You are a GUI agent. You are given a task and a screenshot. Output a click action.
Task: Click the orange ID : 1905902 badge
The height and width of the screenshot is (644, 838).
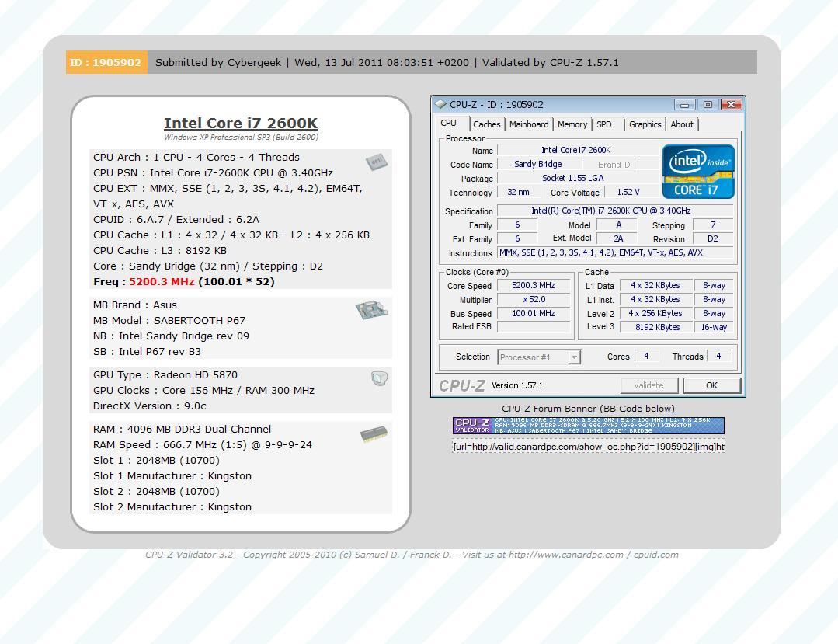click(106, 62)
